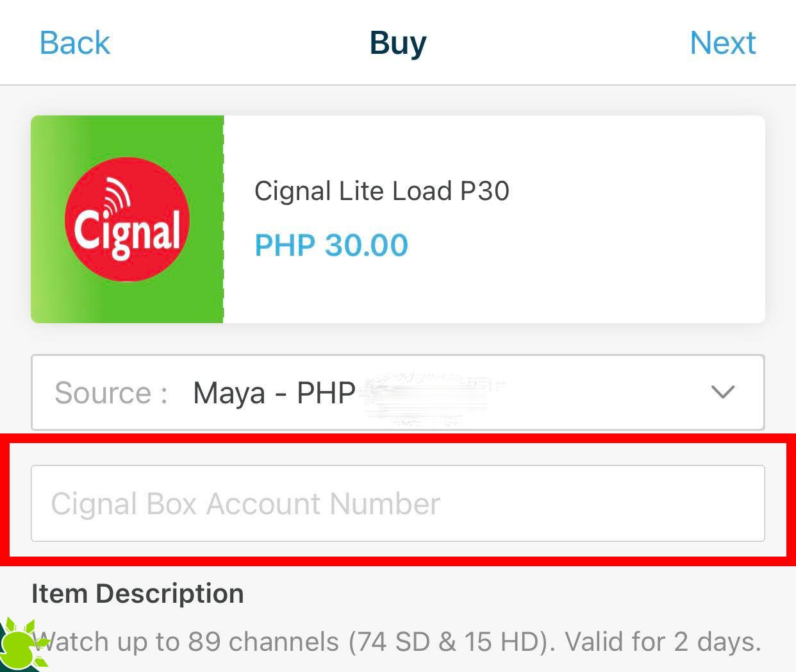This screenshot has width=796, height=672.
Task: Click the channel validity description text
Action: click(397, 641)
